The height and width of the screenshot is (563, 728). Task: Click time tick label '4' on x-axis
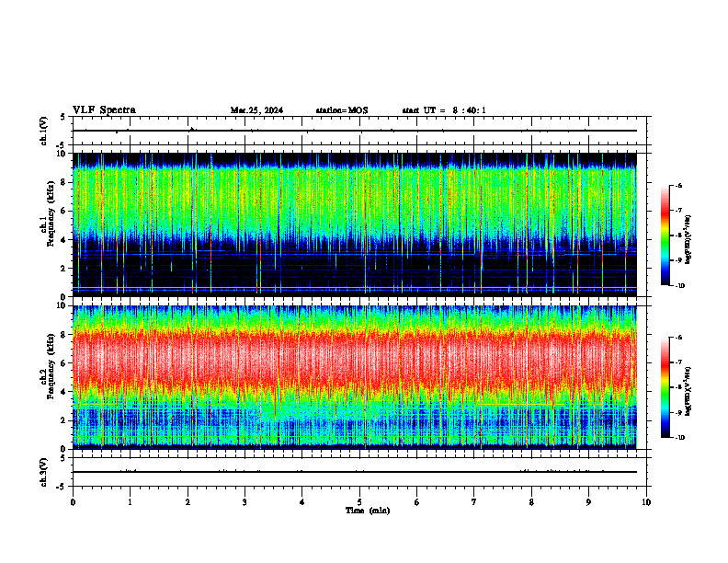[x=302, y=502]
